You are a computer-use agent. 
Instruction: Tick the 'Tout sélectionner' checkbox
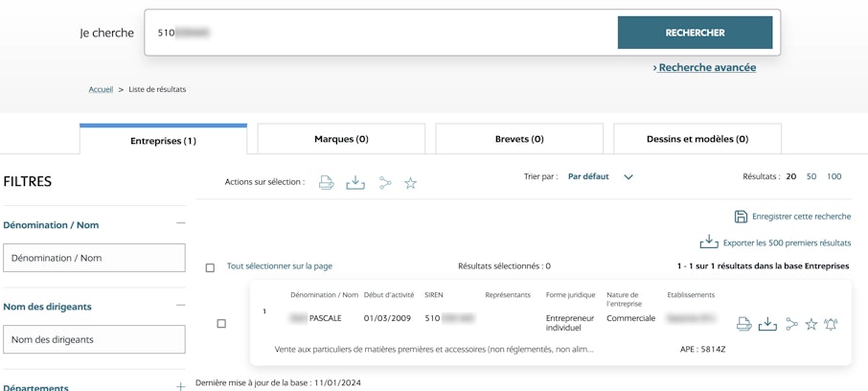pyautogui.click(x=210, y=267)
